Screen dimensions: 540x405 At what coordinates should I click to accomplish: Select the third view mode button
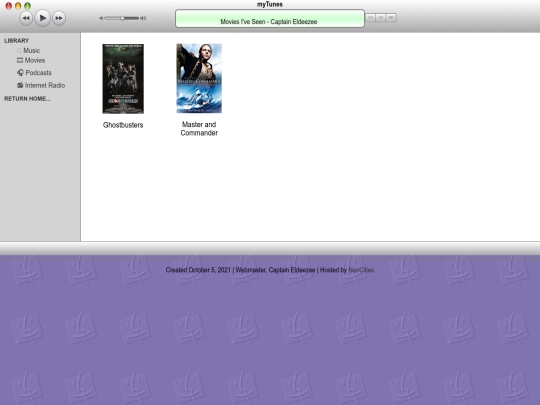391,18
